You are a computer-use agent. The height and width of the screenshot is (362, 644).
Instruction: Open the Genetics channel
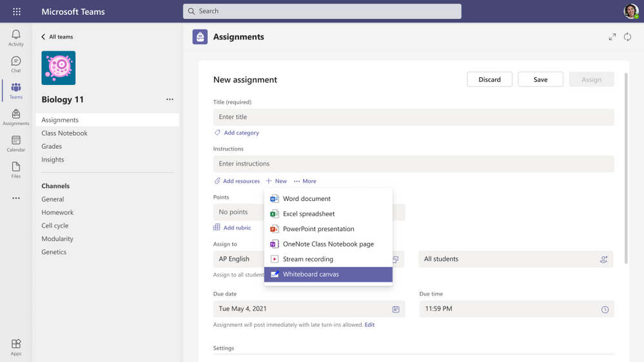coord(54,252)
